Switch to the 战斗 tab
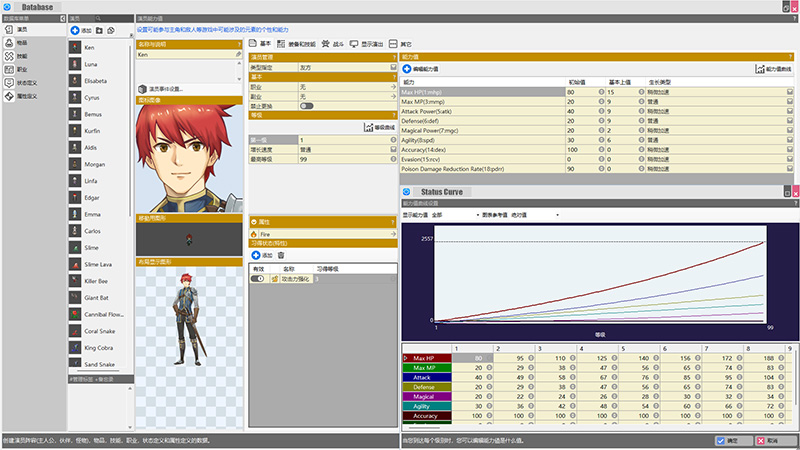The image size is (800, 450). 338,45
